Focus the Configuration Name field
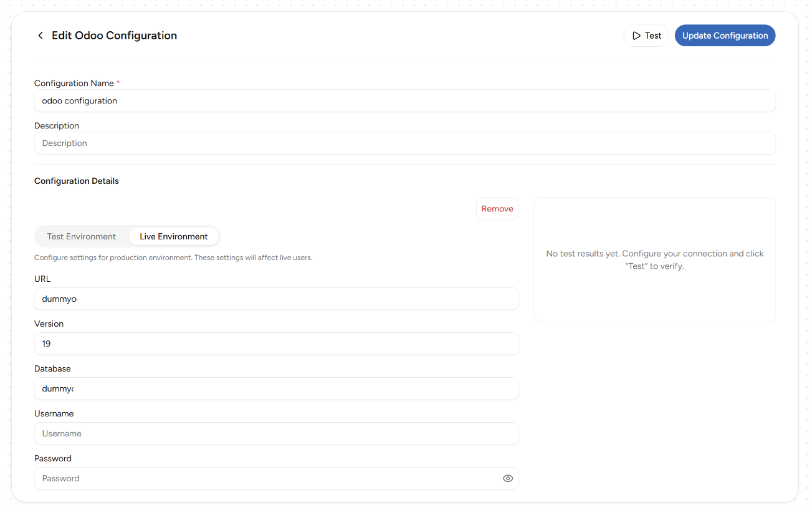This screenshot has height=505, width=812. point(405,101)
